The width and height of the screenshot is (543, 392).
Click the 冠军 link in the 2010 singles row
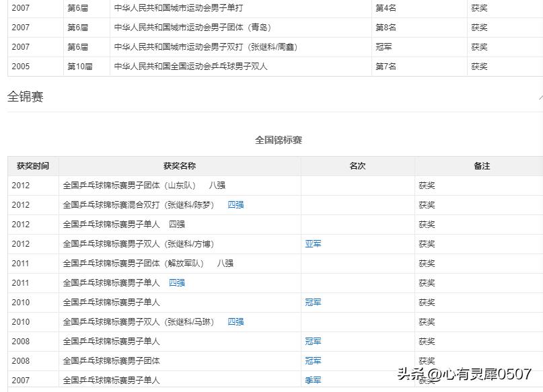(x=313, y=303)
